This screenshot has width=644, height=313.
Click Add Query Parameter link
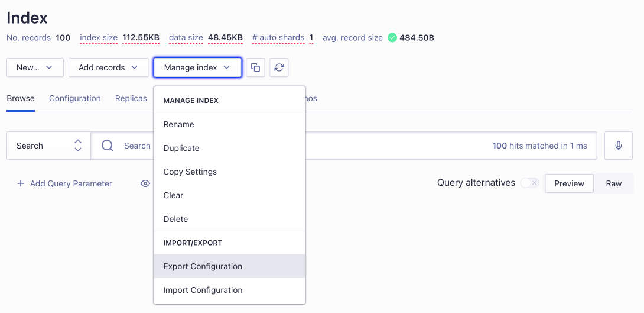[x=64, y=183]
